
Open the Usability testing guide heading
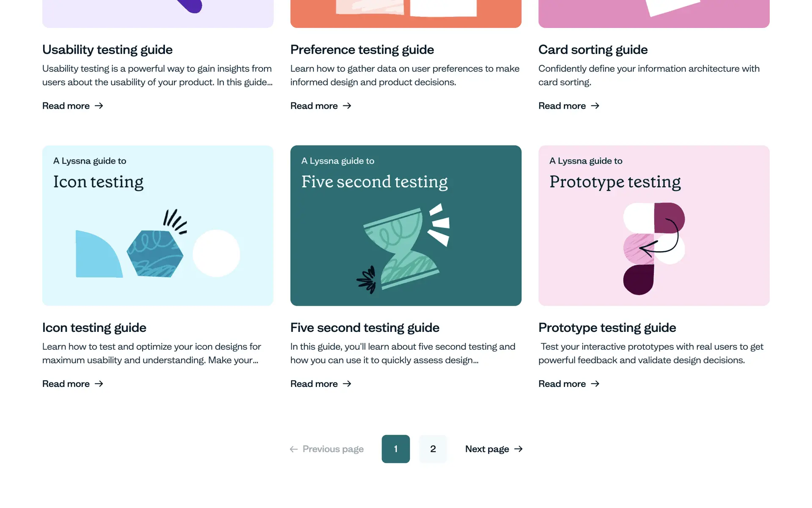(x=107, y=50)
